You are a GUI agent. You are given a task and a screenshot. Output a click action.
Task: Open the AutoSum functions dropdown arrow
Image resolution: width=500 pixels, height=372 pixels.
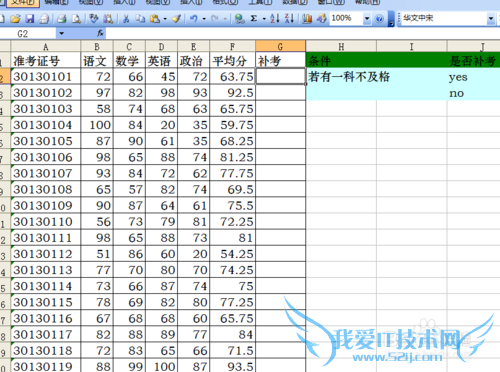click(x=264, y=19)
